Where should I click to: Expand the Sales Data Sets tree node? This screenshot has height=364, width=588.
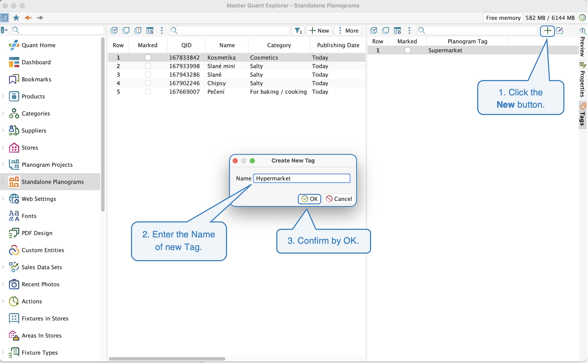click(3, 267)
